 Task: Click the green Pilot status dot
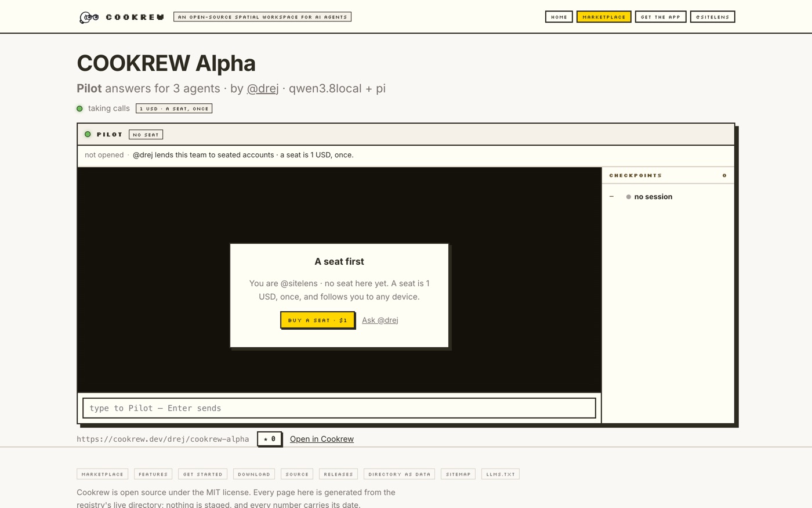pos(88,134)
